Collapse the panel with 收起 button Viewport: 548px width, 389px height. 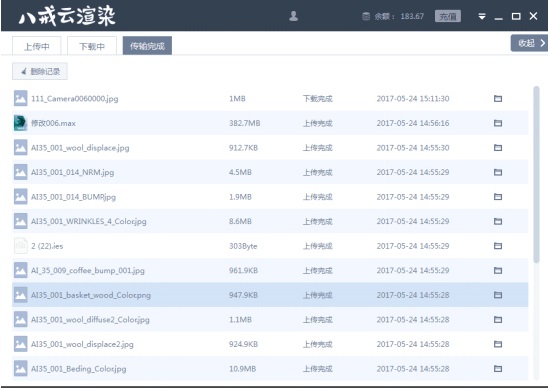click(529, 43)
